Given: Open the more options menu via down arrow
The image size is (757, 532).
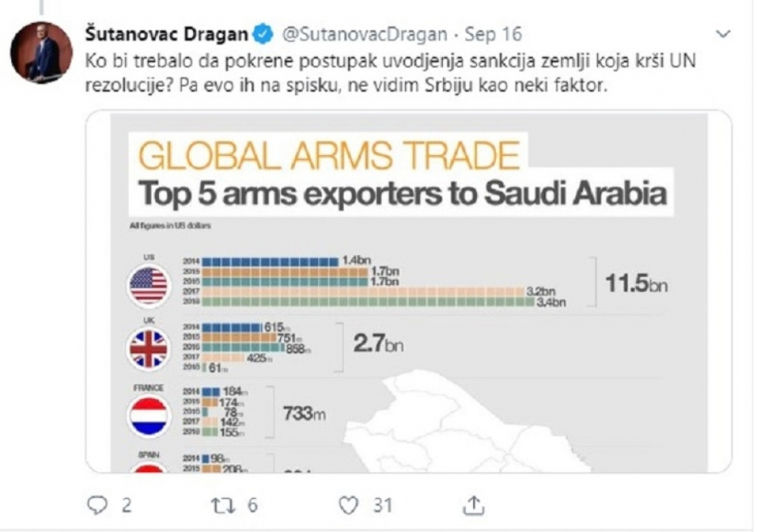Looking at the screenshot, I should coord(722,33).
